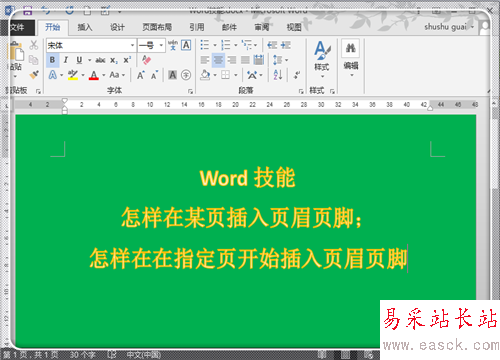Open the font size dropdown (一号)
This screenshot has height=360, width=500.
161,45
